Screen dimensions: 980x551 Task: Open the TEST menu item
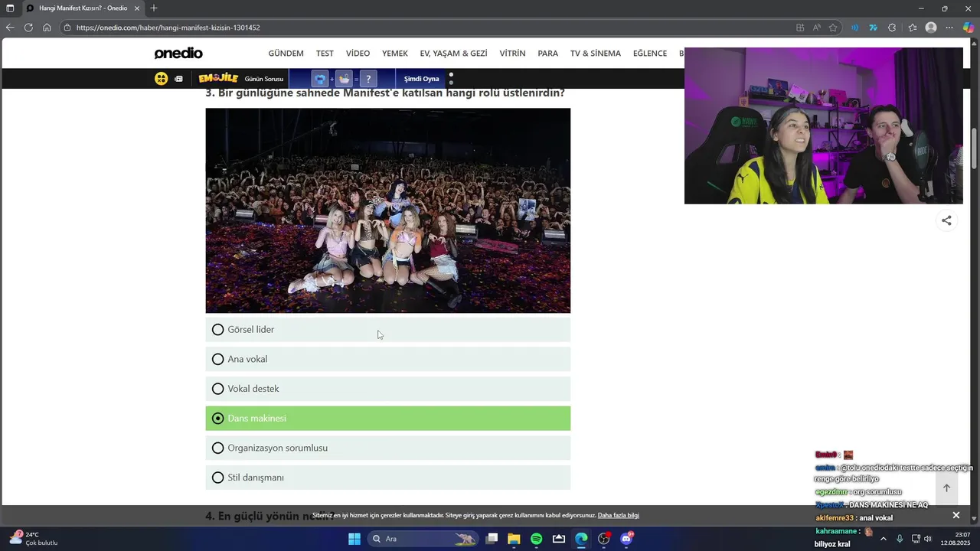pos(325,54)
